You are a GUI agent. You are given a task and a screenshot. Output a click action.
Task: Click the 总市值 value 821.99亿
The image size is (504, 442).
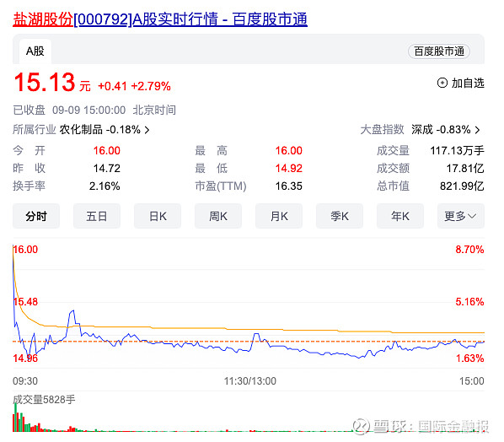click(x=462, y=186)
